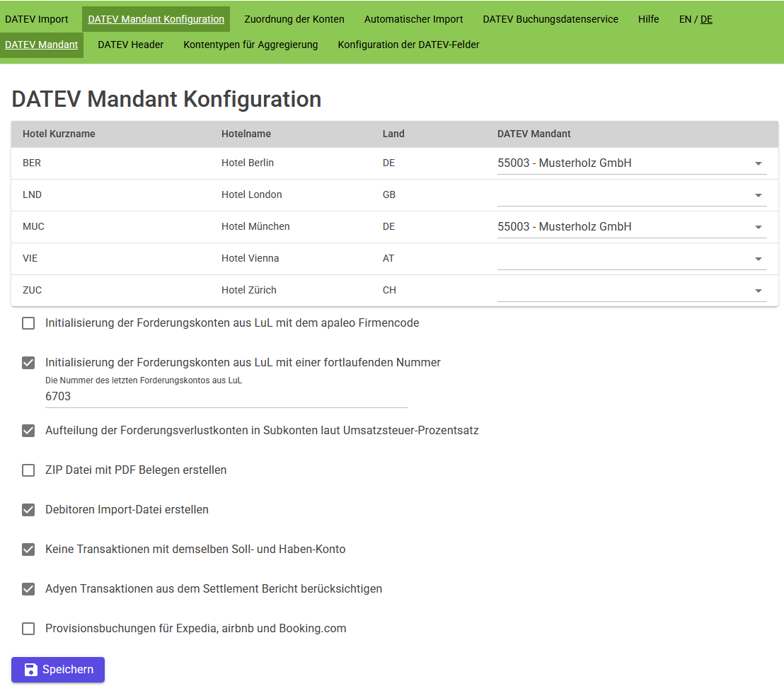Select the DATEV Mandant Konfiguration menu item

tap(156, 19)
